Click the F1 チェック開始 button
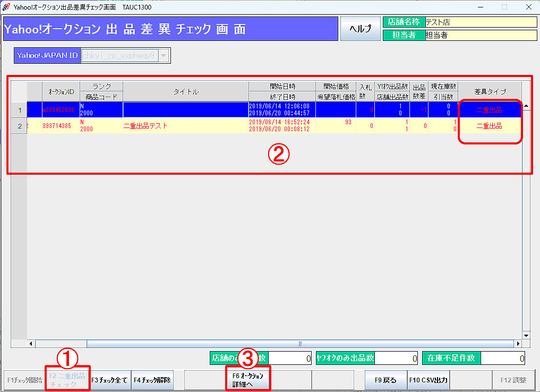This screenshot has height=392, width=540. pyautogui.click(x=24, y=380)
